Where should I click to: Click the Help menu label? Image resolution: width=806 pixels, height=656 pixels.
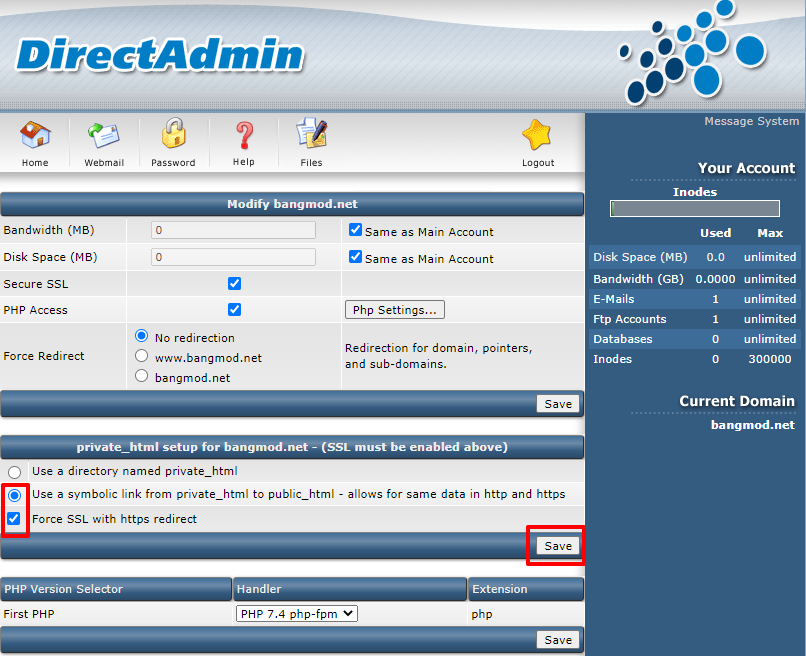pos(244,162)
